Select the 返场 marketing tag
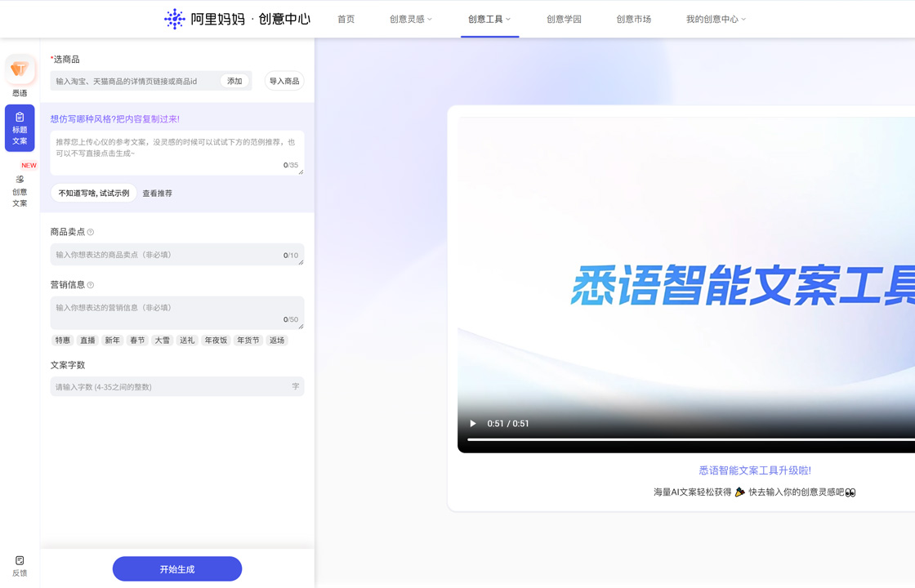The image size is (915, 588). pos(277,340)
